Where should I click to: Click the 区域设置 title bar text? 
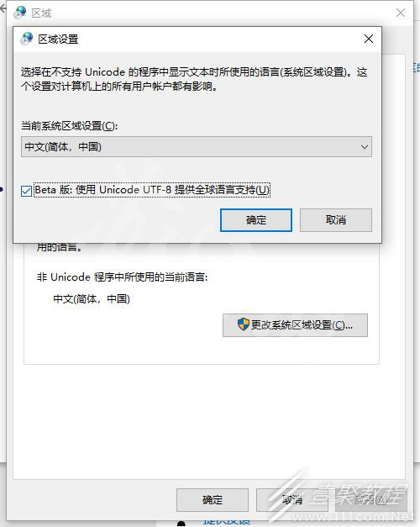click(58, 39)
